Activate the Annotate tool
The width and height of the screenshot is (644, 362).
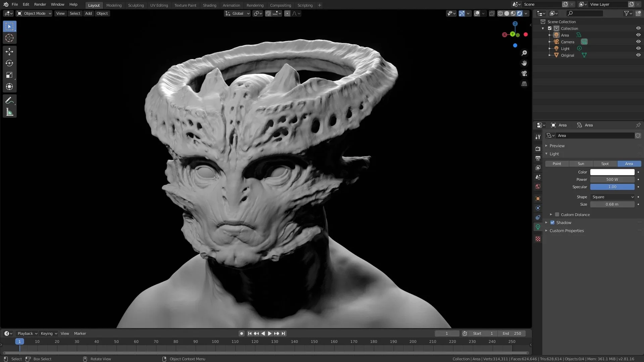9,100
